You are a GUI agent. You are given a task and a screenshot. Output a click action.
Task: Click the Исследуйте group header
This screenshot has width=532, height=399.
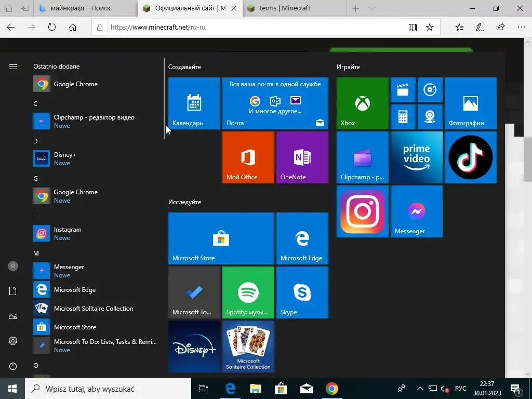coord(184,202)
